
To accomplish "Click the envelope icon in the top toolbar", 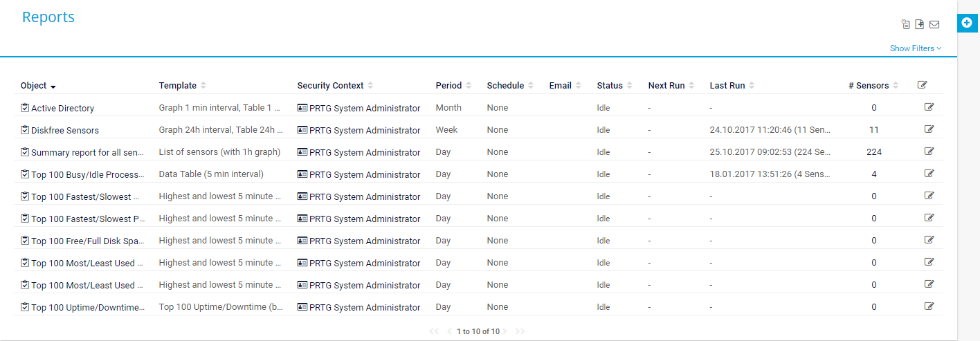I will 934,25.
